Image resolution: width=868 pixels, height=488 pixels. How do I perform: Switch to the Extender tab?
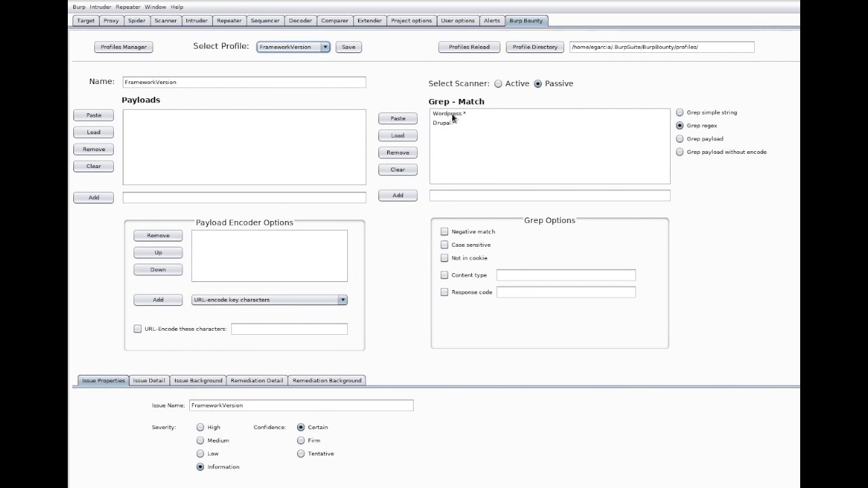[370, 20]
